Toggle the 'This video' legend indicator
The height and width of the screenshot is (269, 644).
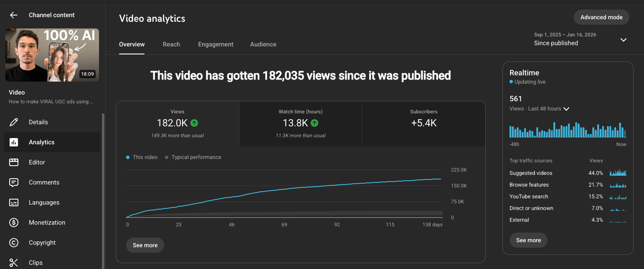(x=129, y=157)
